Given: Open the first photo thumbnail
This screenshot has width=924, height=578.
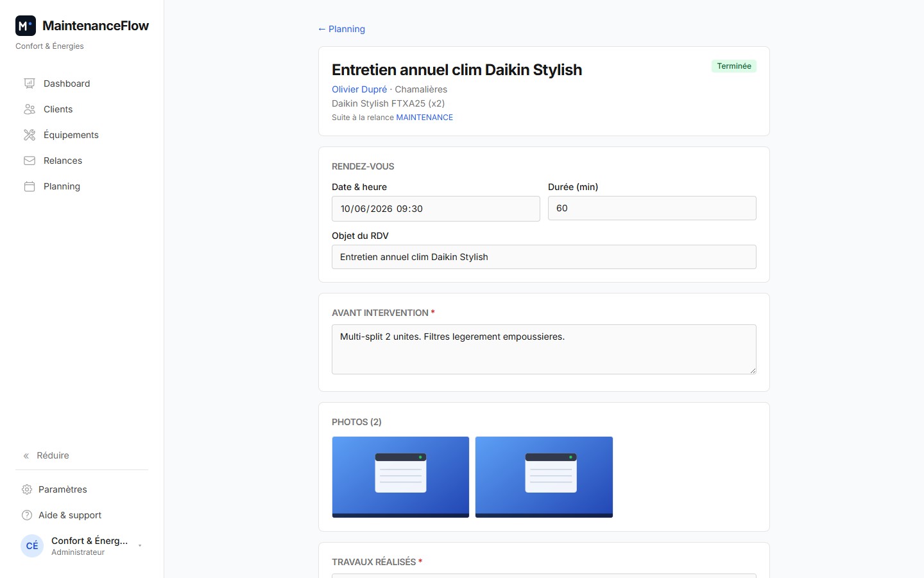Looking at the screenshot, I should point(400,477).
